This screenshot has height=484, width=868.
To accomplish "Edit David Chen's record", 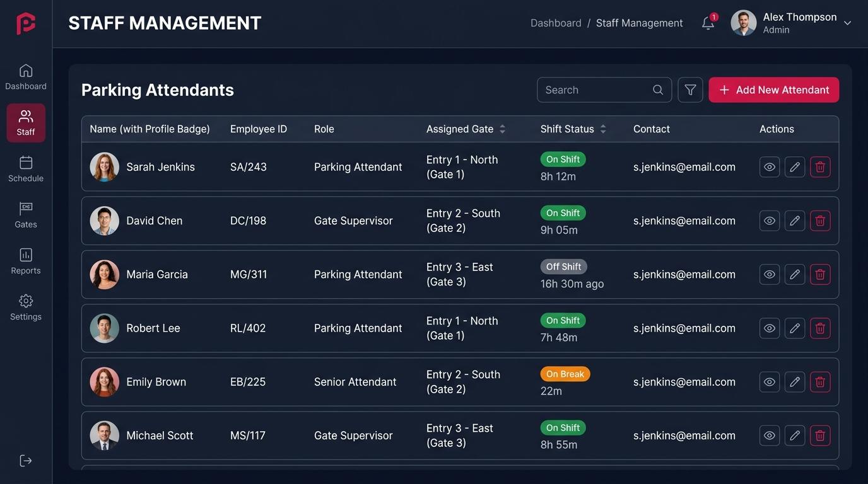I will (795, 221).
